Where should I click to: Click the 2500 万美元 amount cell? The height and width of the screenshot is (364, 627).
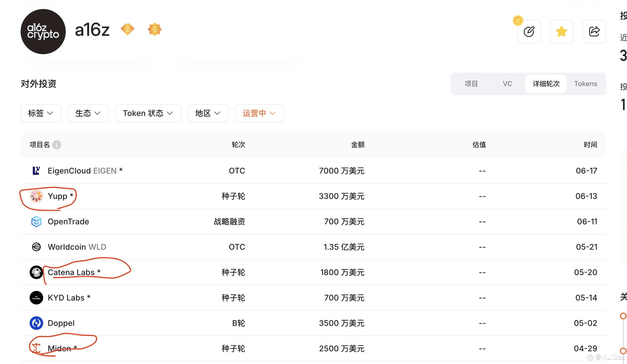click(x=342, y=348)
